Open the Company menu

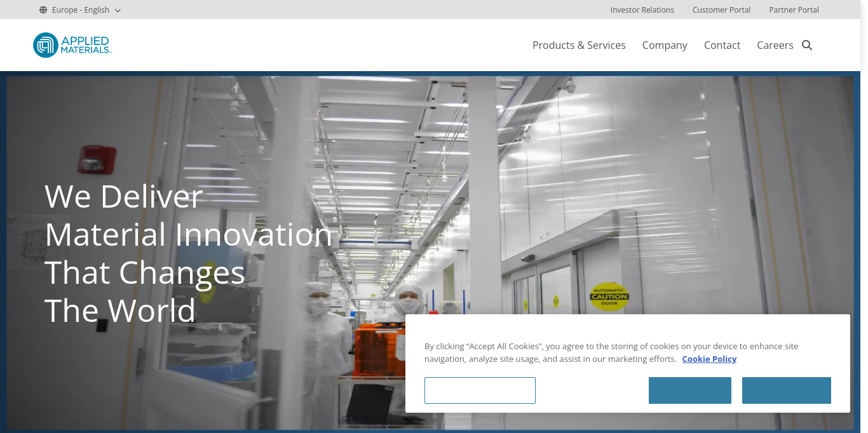[x=665, y=45]
